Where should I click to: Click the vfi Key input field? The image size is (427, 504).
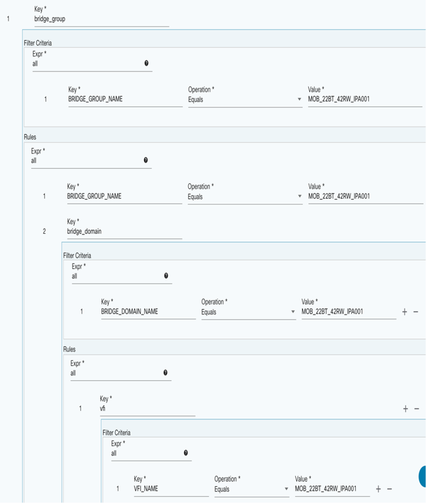coord(147,409)
